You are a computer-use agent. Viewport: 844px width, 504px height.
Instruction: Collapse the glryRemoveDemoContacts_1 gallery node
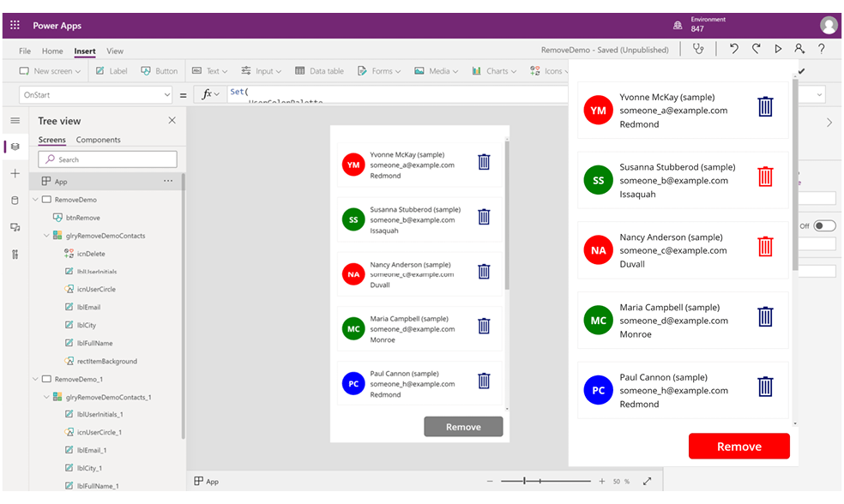coord(46,397)
